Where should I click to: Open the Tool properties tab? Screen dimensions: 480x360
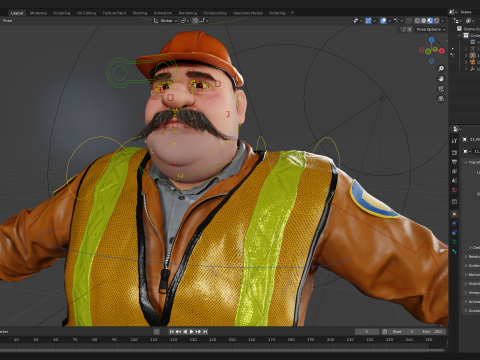pyautogui.click(x=454, y=141)
